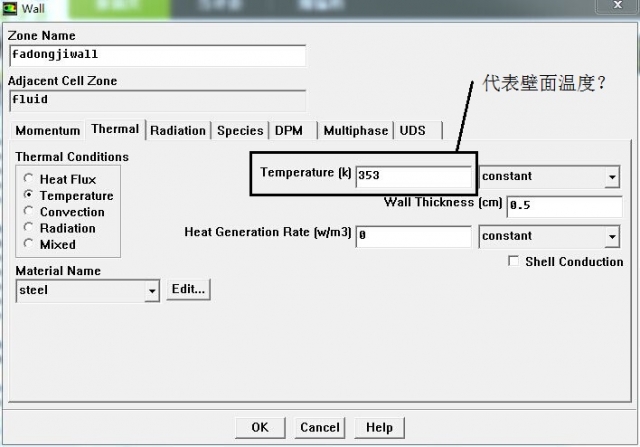Open the Radiation tab
The image size is (640, 447).
coord(178,131)
